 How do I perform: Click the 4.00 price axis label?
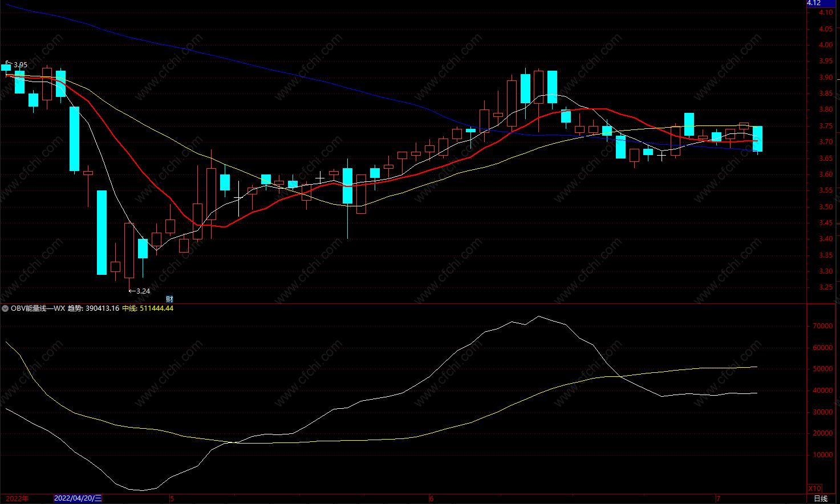point(825,45)
